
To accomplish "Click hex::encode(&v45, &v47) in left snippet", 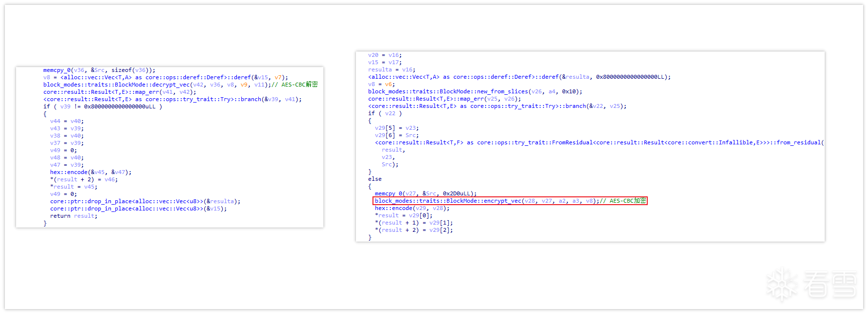I will tap(90, 172).
